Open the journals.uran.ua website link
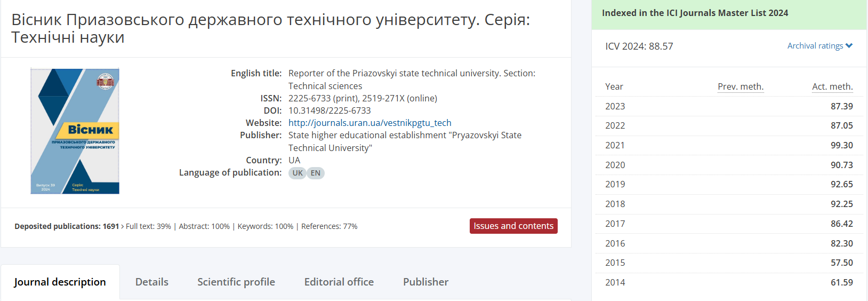Viewport: 868px width, 301px height. [x=369, y=123]
